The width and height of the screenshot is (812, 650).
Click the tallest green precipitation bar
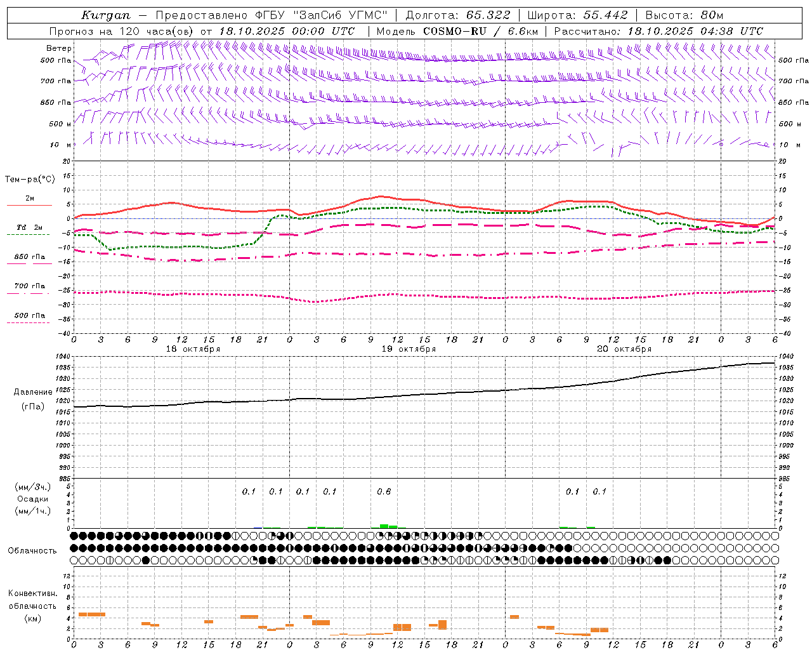coord(384,526)
